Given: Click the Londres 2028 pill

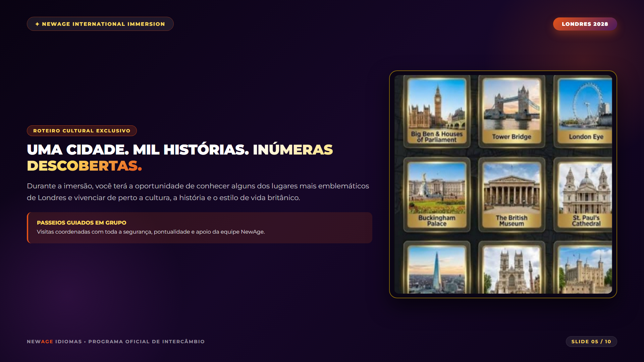Looking at the screenshot, I should click(x=585, y=24).
